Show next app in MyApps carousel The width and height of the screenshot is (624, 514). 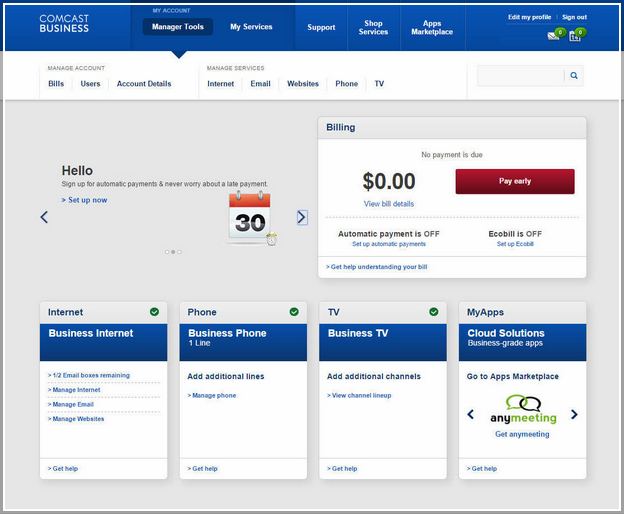(574, 414)
